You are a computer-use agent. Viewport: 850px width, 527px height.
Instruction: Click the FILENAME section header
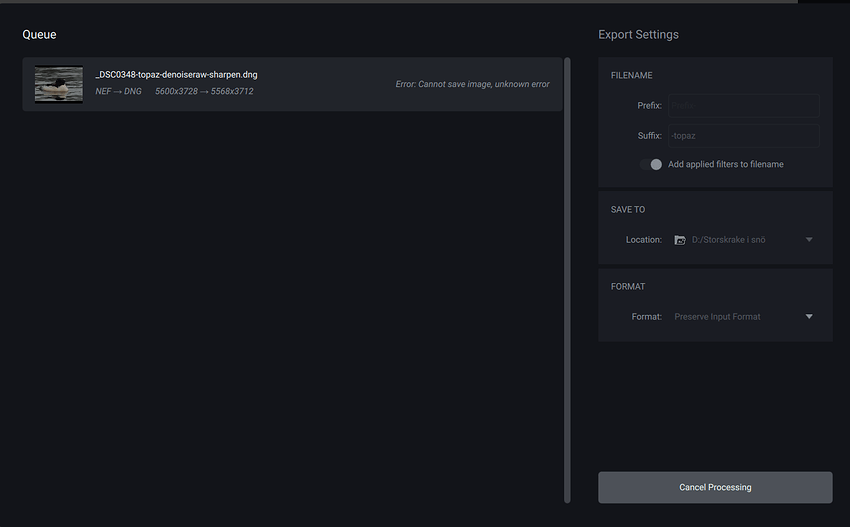click(631, 76)
